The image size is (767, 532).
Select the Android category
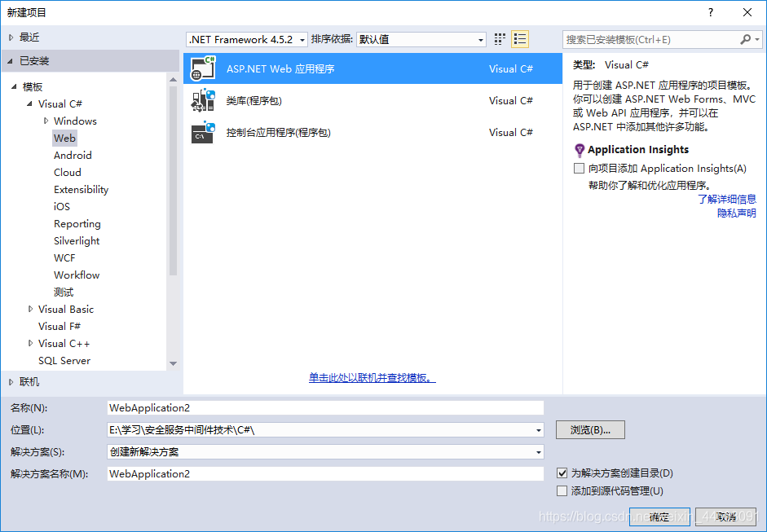click(x=73, y=155)
